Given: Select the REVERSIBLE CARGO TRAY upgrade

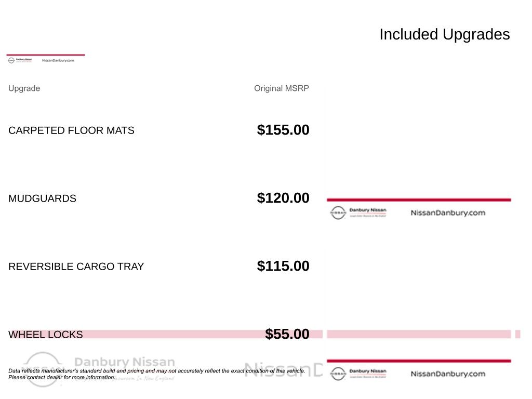Looking at the screenshot, I should click(76, 267).
